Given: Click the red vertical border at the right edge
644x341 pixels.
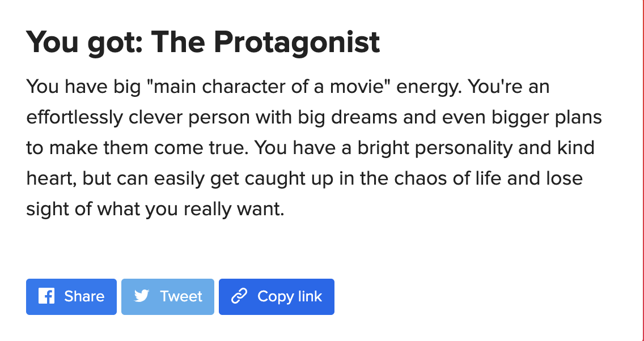Looking at the screenshot, I should tap(642, 170).
